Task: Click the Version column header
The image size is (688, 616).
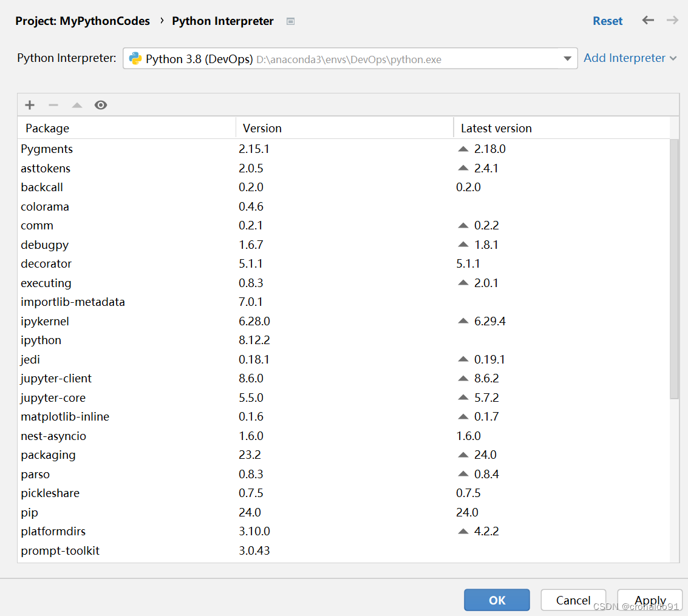Action: click(x=344, y=128)
